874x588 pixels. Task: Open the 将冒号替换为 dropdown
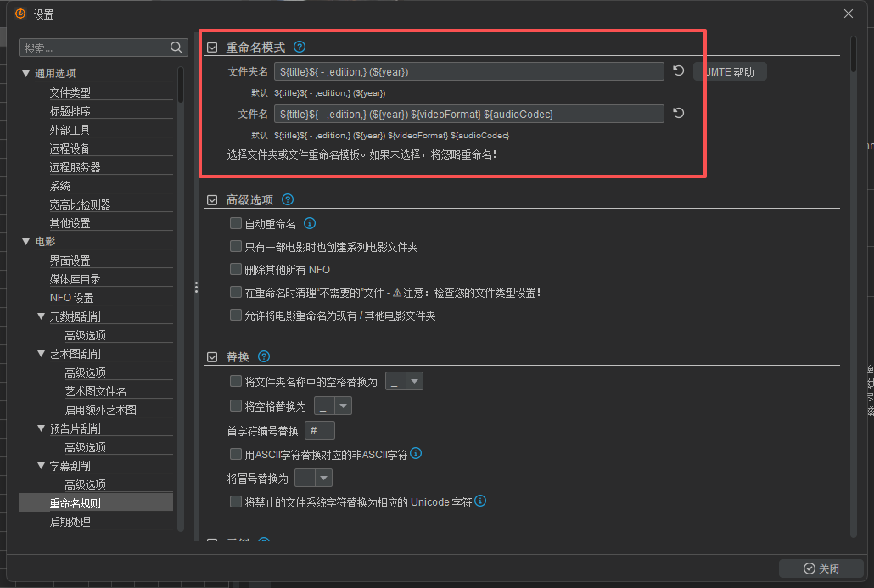(x=313, y=479)
